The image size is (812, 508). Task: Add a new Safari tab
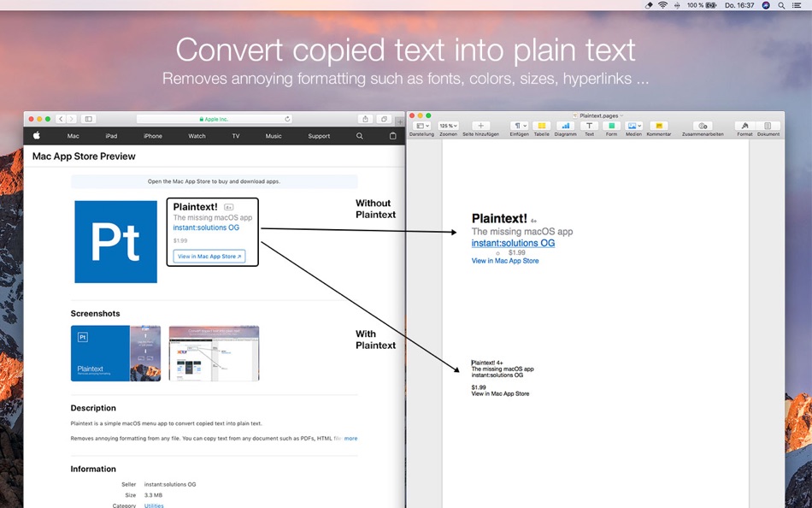tap(399, 121)
